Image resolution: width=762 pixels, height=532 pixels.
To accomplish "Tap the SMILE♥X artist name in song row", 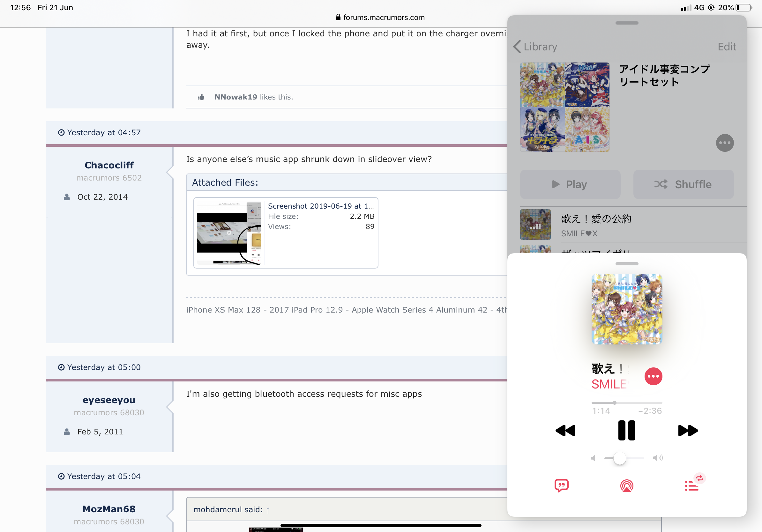I will pos(579,233).
